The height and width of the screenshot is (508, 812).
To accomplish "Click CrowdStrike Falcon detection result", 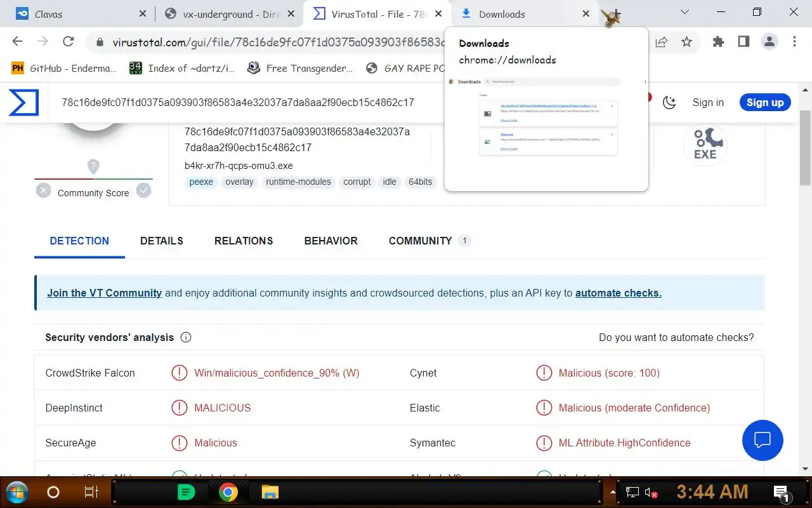I will coord(277,373).
